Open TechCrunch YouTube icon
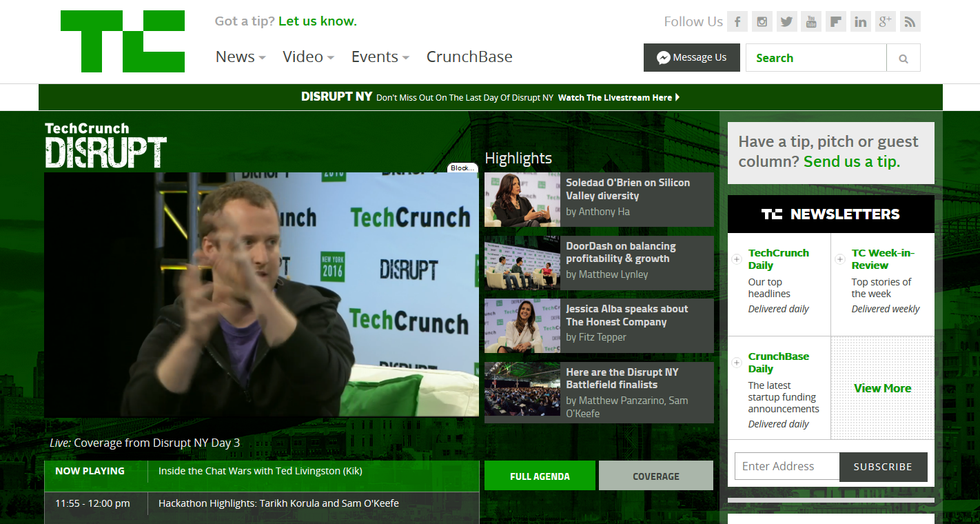The image size is (980, 524). pyautogui.click(x=811, y=21)
